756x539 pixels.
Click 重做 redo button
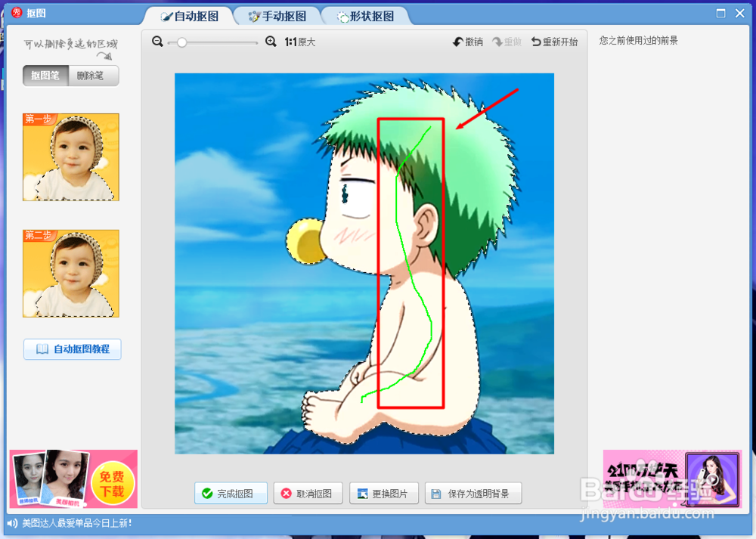[507, 42]
